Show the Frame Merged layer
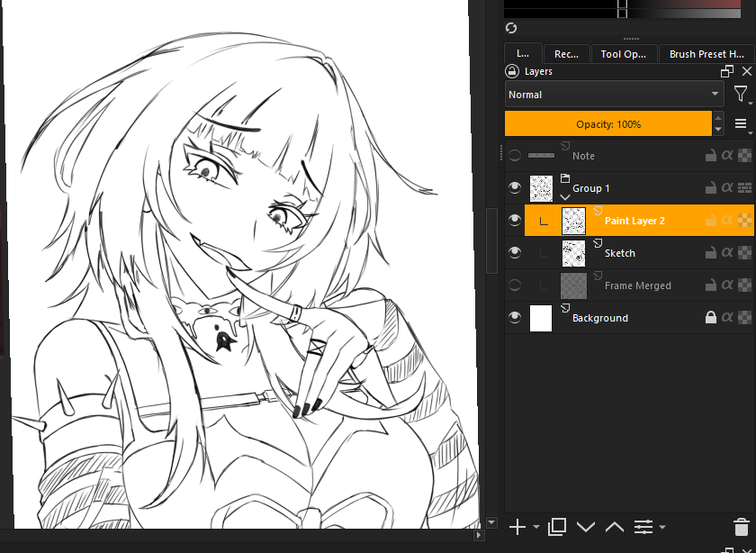756x553 pixels. [x=515, y=286]
